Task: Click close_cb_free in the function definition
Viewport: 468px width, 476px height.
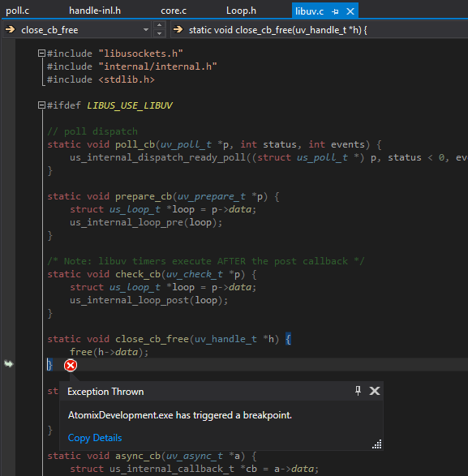Action: (152, 339)
